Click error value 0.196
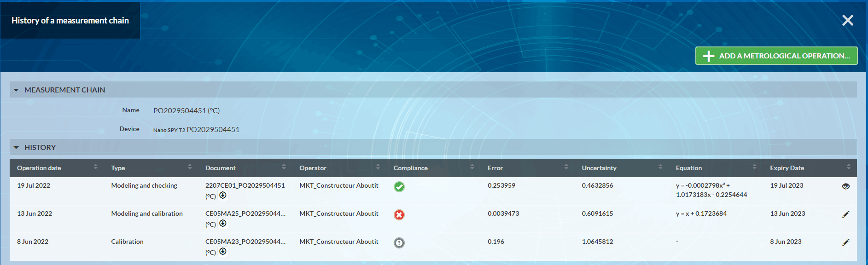This screenshot has width=868, height=265. [x=496, y=242]
